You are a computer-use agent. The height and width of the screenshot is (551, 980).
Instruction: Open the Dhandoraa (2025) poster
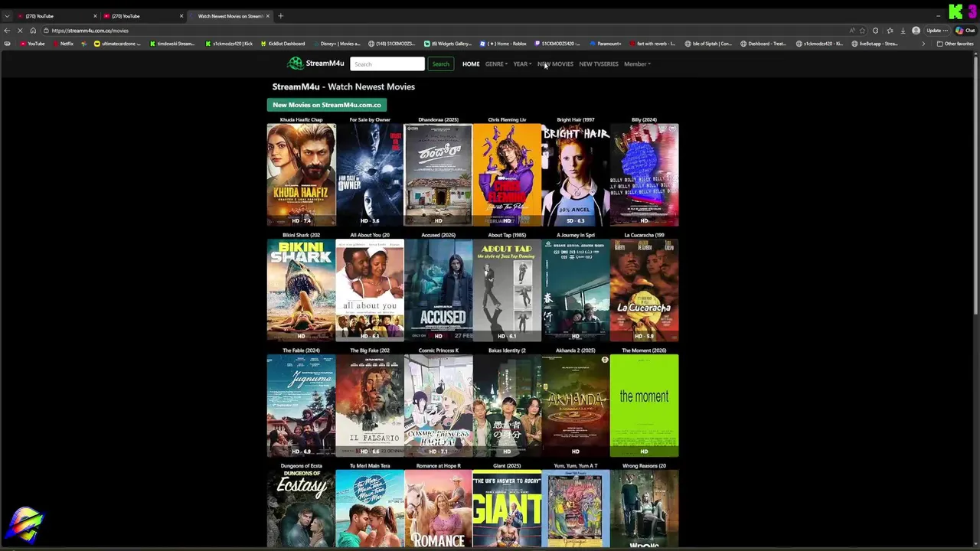click(438, 175)
